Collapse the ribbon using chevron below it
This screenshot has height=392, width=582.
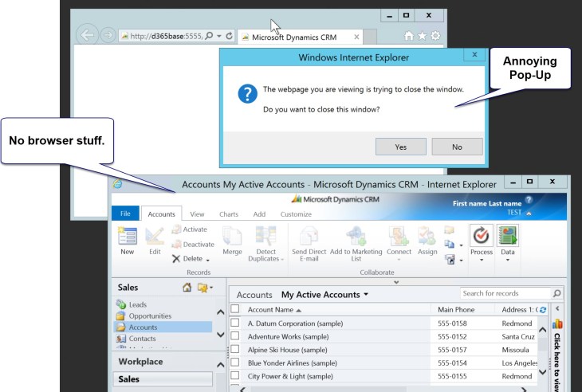(396, 282)
